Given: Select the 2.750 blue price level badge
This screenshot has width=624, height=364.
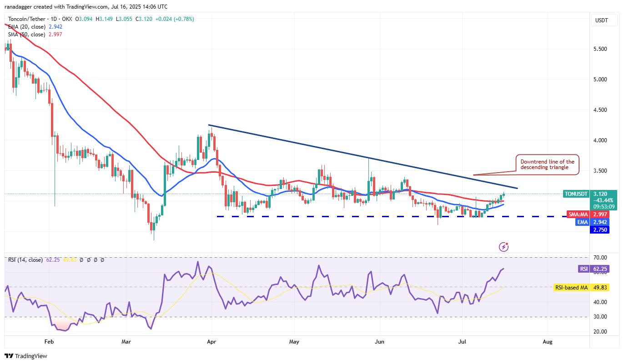Looking at the screenshot, I should click(x=599, y=229).
